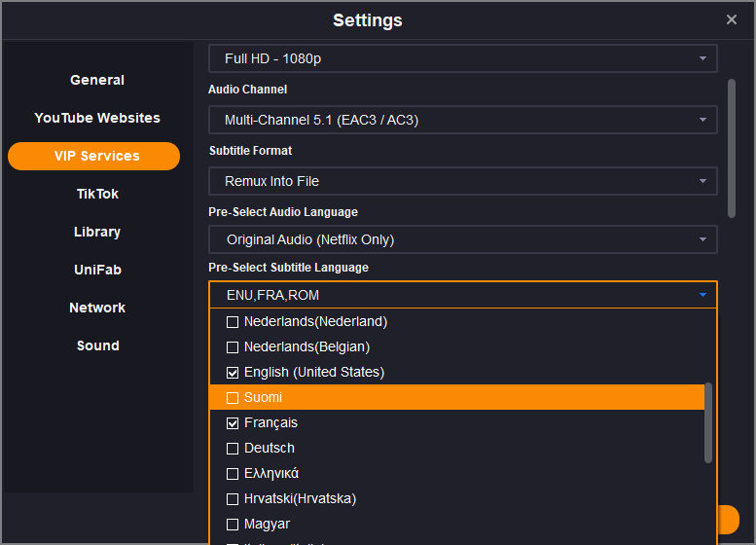
Task: Open Pre-Select Audio Language dropdown
Action: [463, 239]
